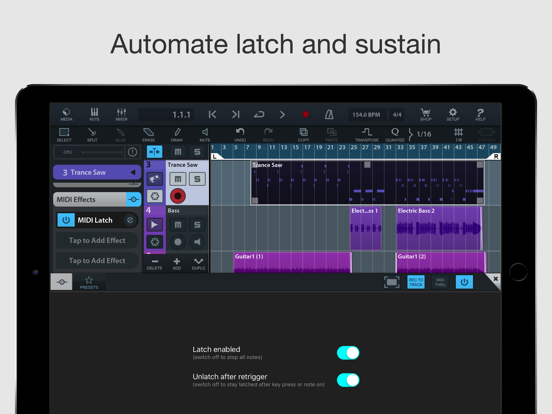Select the Trance Saw MIDI clip
Image resolution: width=552 pixels, height=414 pixels.
click(x=367, y=183)
